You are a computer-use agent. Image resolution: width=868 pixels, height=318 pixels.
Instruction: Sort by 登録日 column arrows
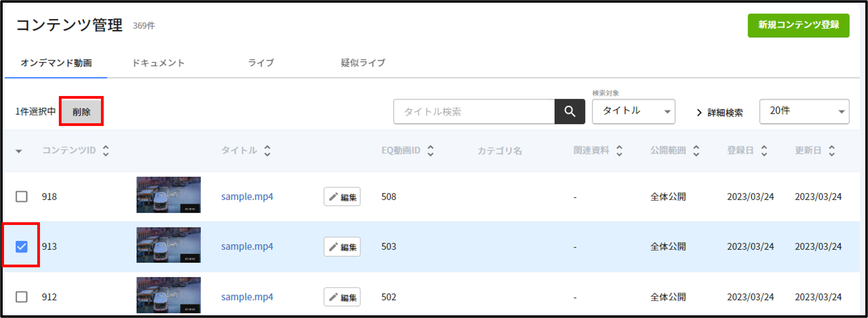click(x=764, y=151)
